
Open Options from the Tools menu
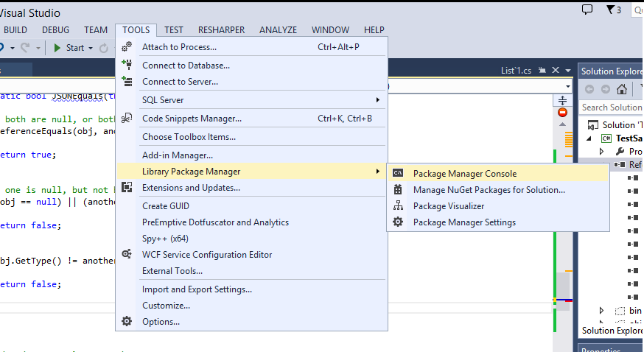pyautogui.click(x=161, y=322)
